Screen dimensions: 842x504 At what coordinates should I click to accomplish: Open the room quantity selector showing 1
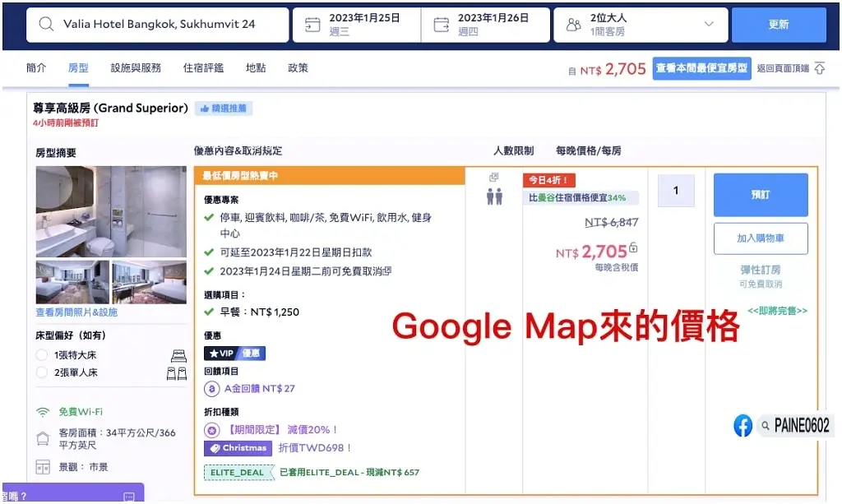point(676,191)
